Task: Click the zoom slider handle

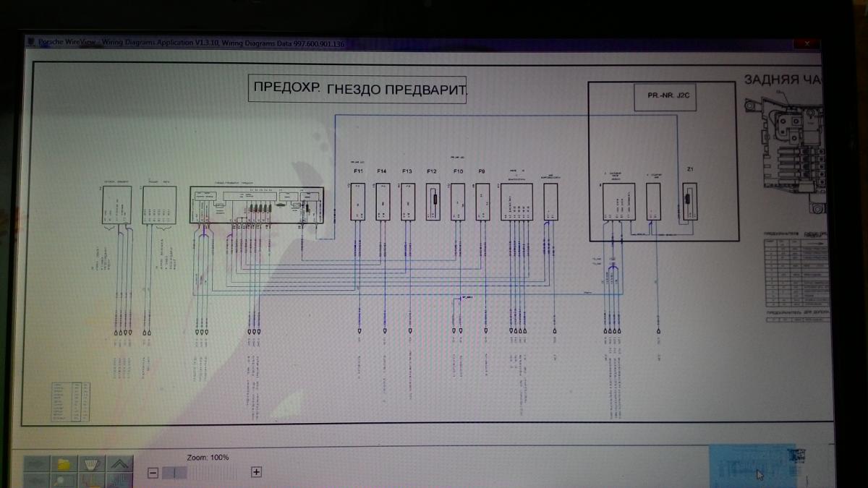Action: pos(174,472)
